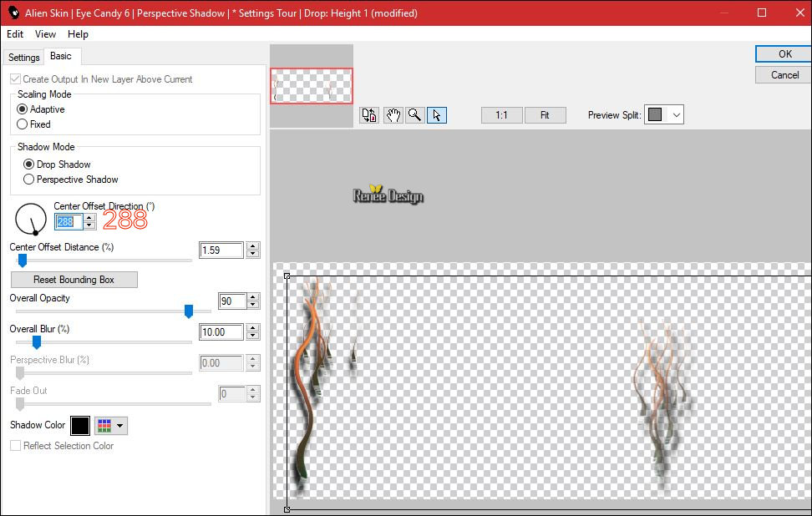Open the View menu
Image resolution: width=812 pixels, height=516 pixels.
(46, 34)
